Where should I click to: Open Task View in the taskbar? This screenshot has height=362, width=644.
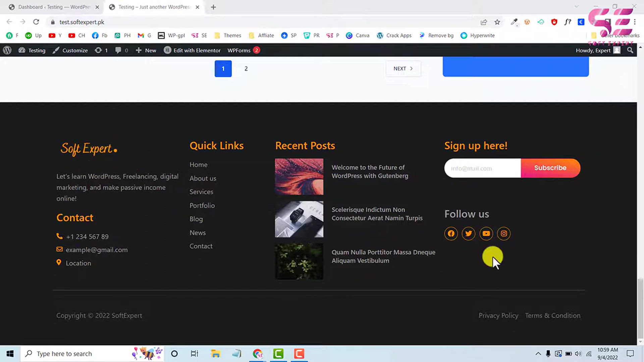point(194,354)
